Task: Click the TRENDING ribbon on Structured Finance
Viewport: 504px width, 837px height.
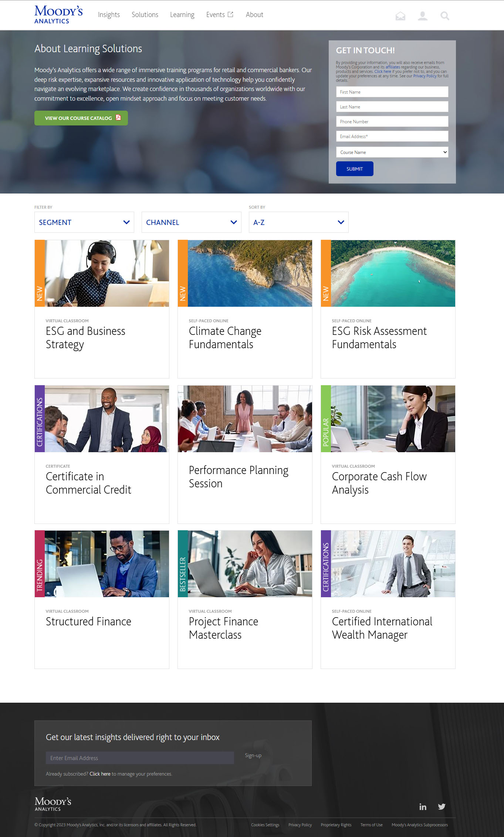Action: coord(40,564)
